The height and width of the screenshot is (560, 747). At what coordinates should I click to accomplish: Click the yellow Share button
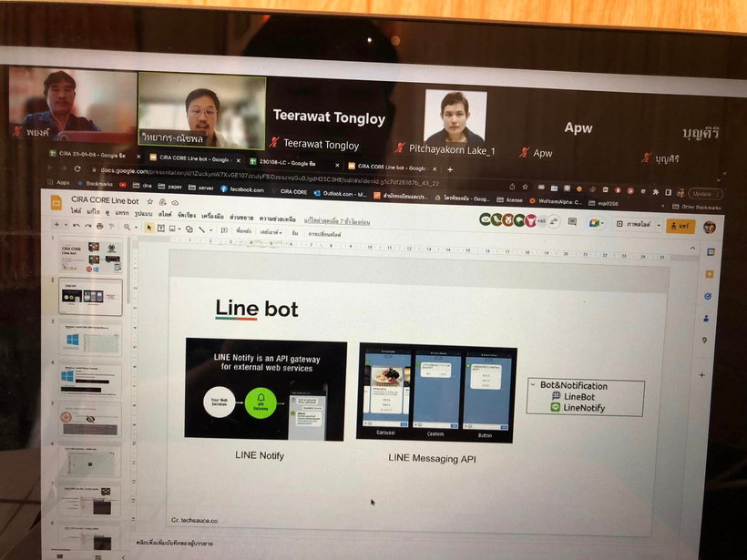680,225
